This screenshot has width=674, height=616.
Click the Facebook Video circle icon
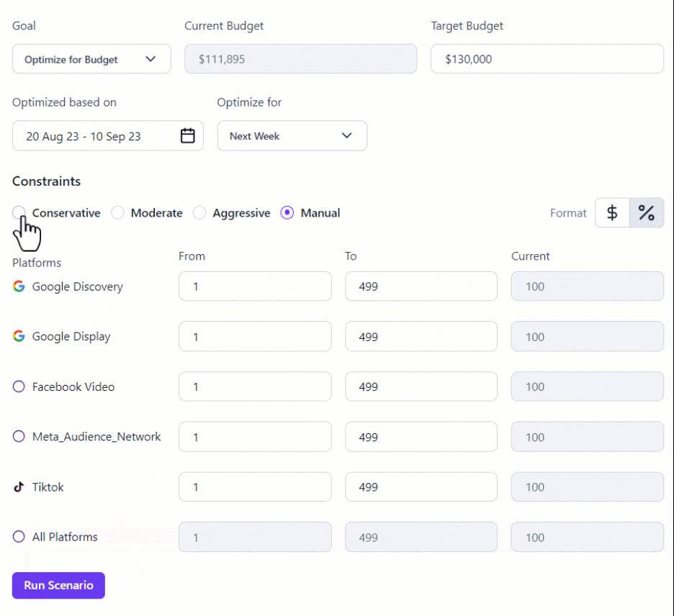coord(19,386)
